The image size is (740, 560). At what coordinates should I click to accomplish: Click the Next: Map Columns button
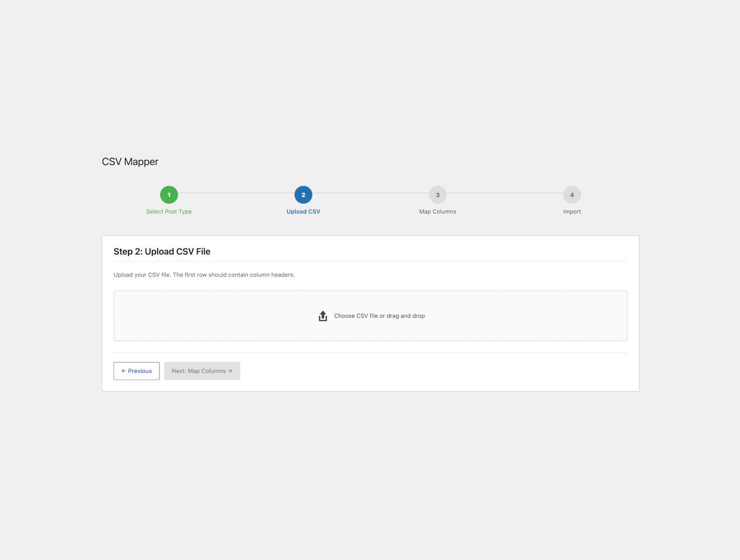(x=202, y=371)
